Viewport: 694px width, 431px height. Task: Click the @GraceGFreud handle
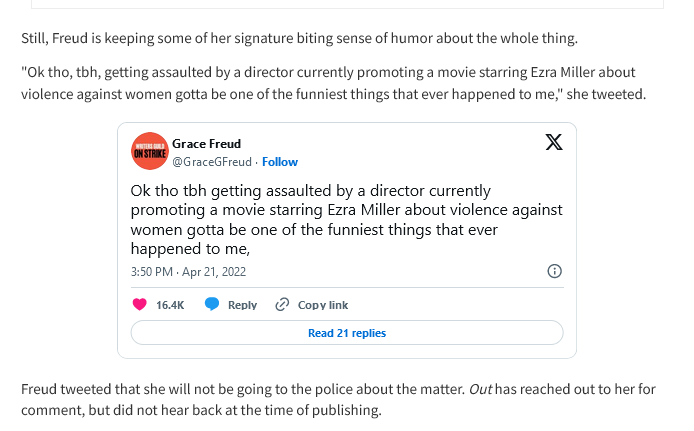[212, 162]
